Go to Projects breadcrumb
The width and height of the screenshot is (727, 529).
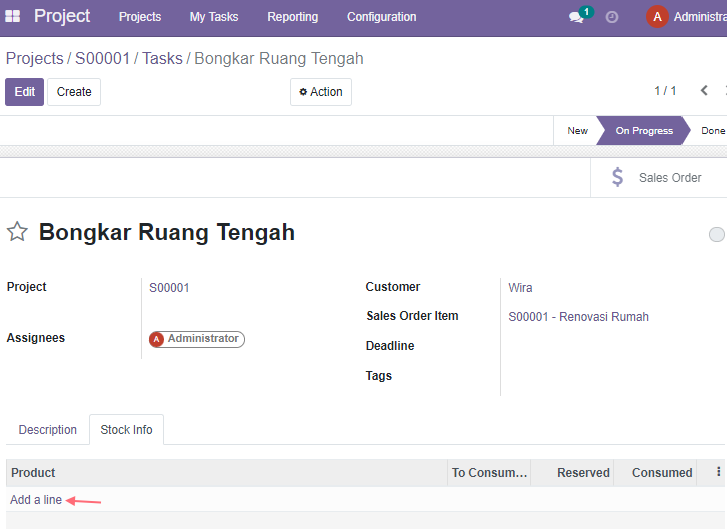(x=34, y=58)
